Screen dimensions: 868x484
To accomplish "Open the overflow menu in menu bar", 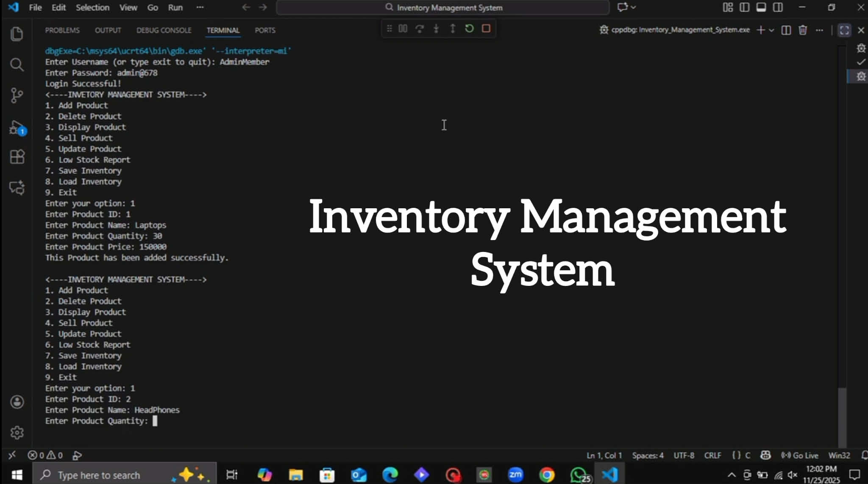I will click(x=200, y=8).
